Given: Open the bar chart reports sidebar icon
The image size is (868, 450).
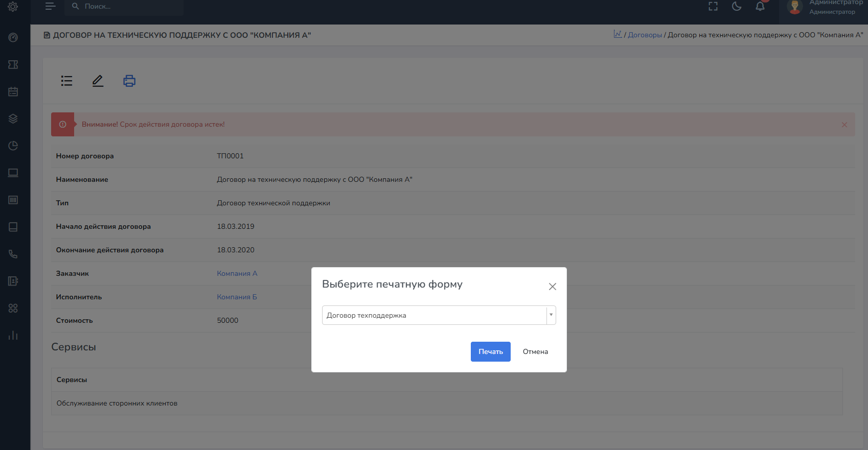Looking at the screenshot, I should (x=13, y=335).
